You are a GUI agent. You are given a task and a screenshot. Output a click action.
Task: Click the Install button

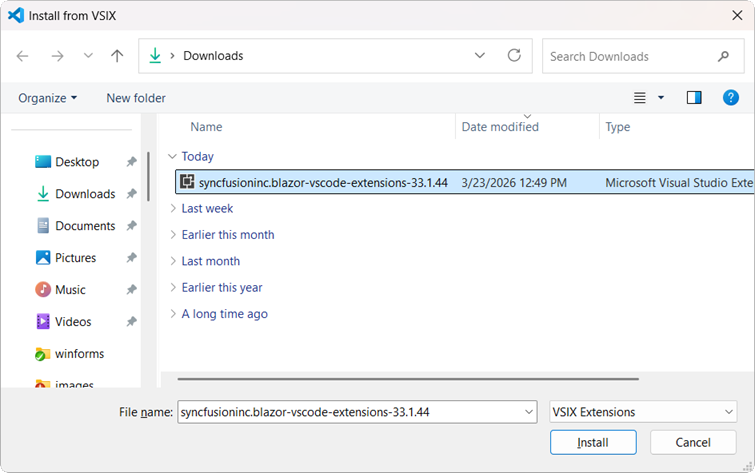(x=593, y=442)
